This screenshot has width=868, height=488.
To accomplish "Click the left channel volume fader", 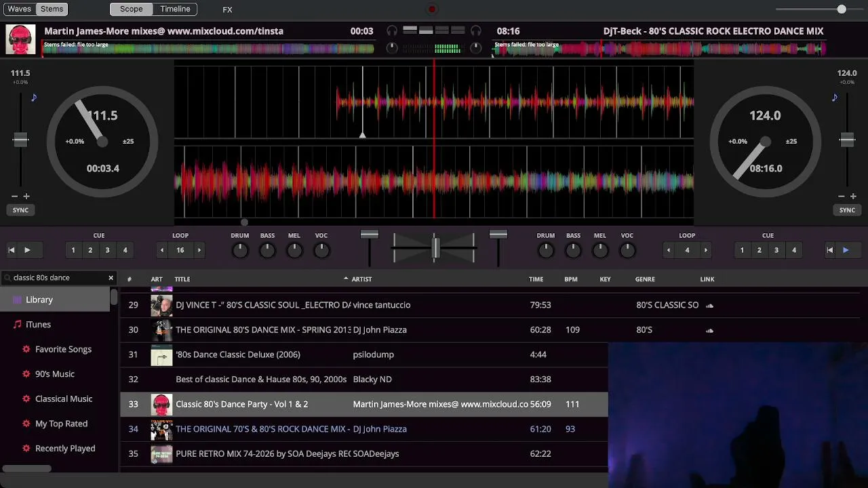I will pyautogui.click(x=370, y=235).
